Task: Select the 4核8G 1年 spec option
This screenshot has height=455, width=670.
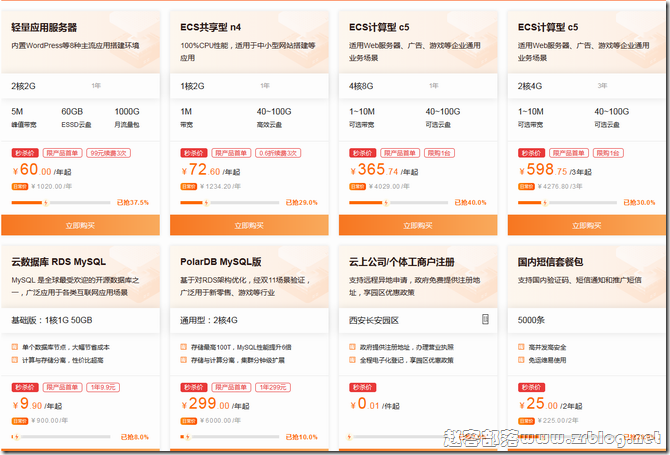Action: pos(418,86)
